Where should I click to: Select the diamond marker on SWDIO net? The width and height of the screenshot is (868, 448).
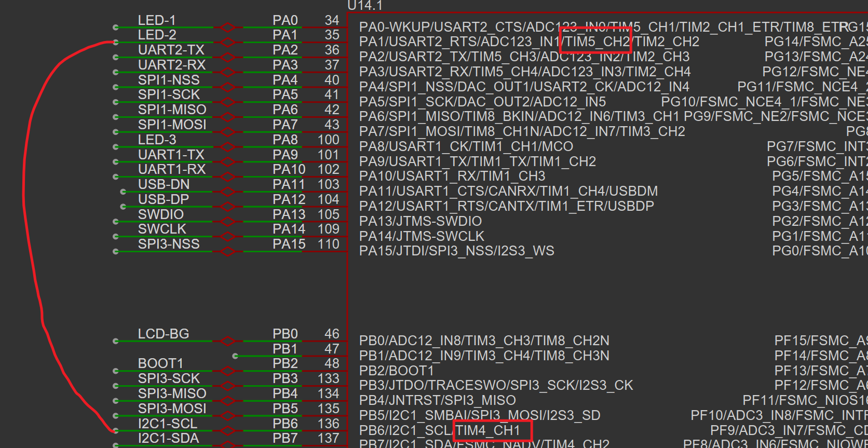pyautogui.click(x=227, y=222)
